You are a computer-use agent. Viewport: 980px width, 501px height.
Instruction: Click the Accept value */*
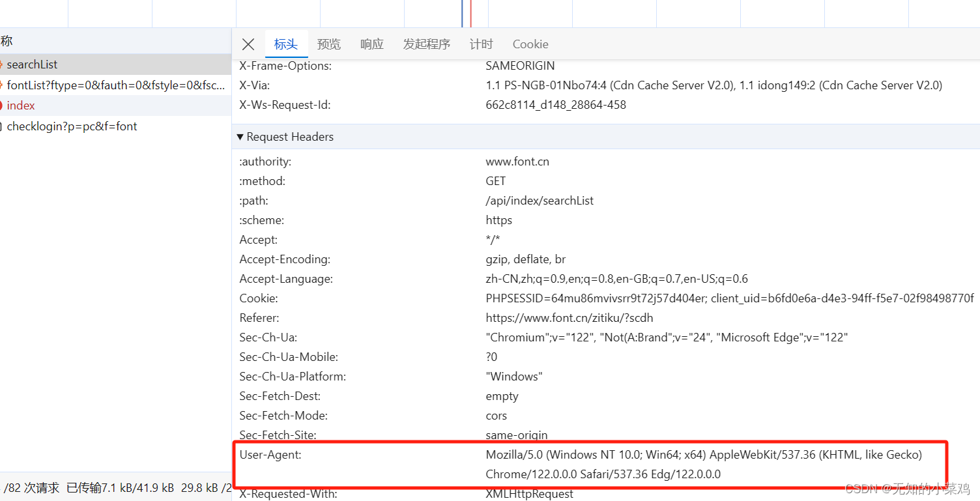(493, 240)
